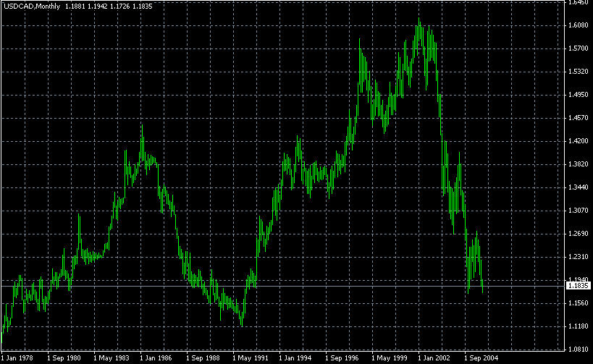The height and width of the screenshot is (364, 593).
Task: Click the 1.3440 price axis label
Action: (x=579, y=187)
